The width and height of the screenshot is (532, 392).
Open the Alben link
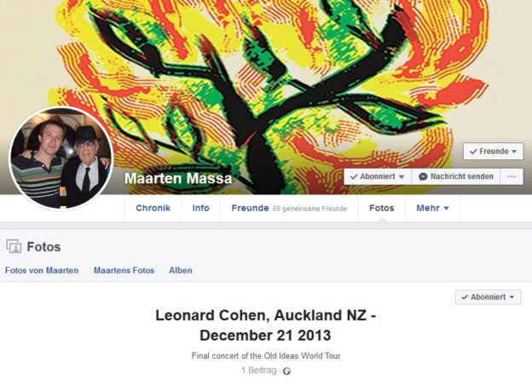coord(181,271)
